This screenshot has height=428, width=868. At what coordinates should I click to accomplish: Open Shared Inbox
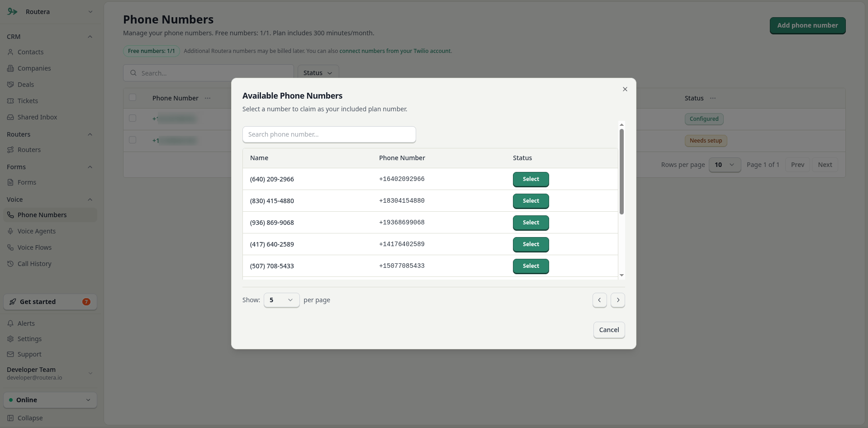pyautogui.click(x=50, y=117)
